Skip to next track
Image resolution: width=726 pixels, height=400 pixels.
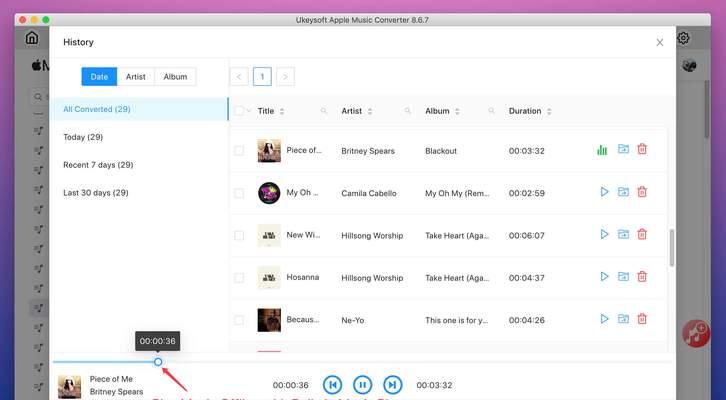tap(393, 385)
